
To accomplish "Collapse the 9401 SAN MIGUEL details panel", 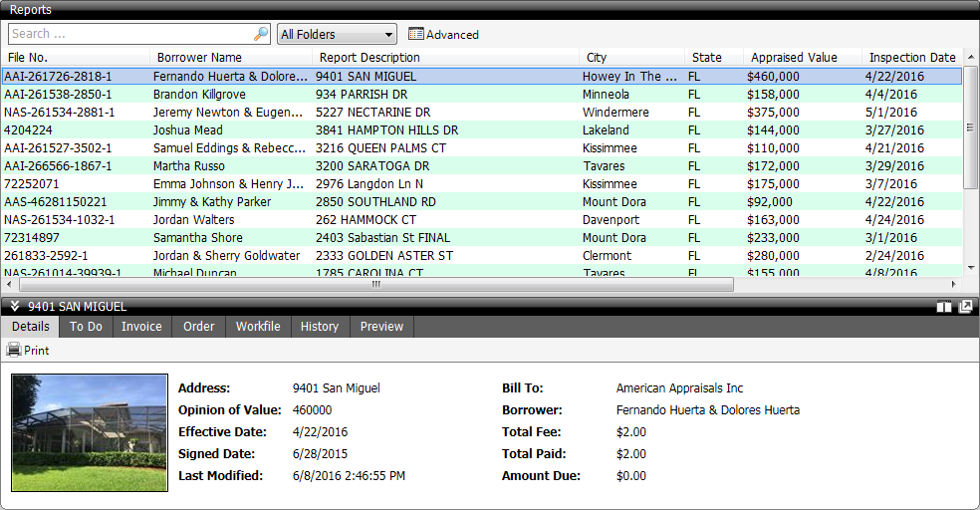I will click(15, 307).
